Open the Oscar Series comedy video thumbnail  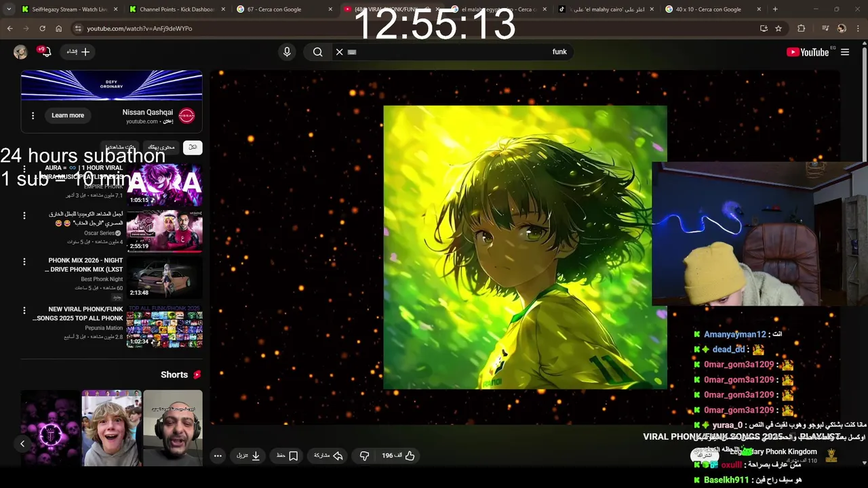164,230
